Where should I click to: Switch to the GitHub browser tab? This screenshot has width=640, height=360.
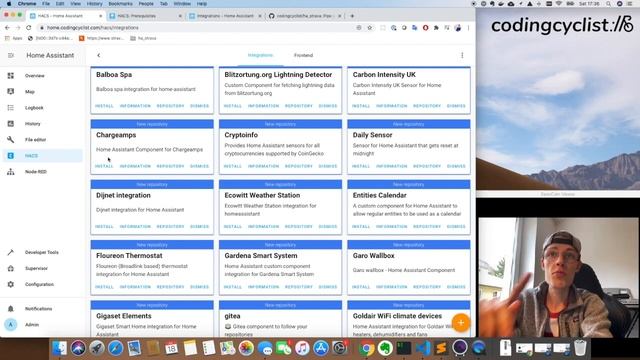pos(304,16)
